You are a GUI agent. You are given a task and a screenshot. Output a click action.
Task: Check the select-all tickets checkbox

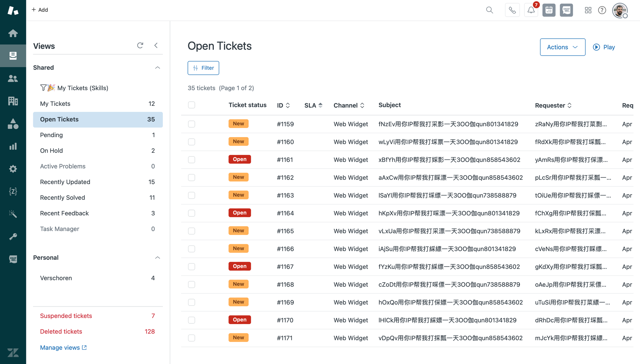pyautogui.click(x=191, y=105)
